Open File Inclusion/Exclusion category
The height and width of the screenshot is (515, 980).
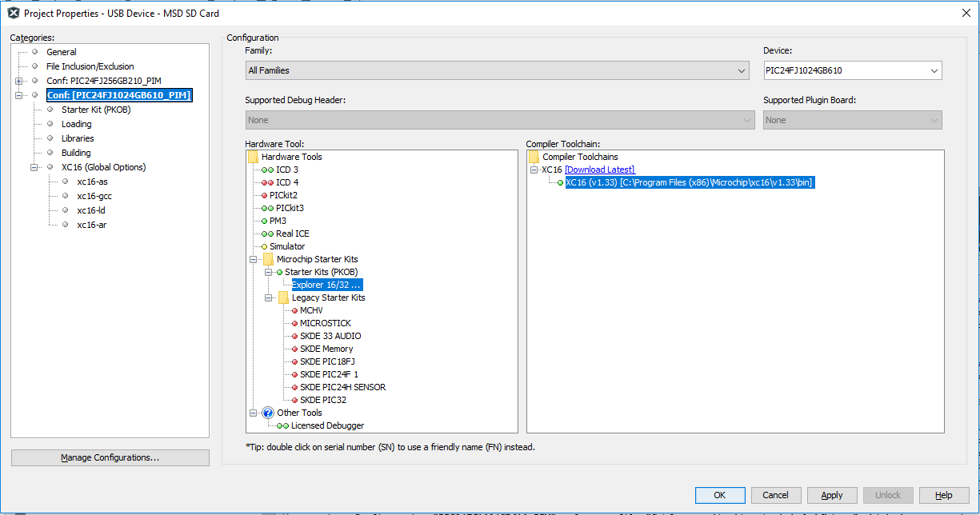coord(90,66)
